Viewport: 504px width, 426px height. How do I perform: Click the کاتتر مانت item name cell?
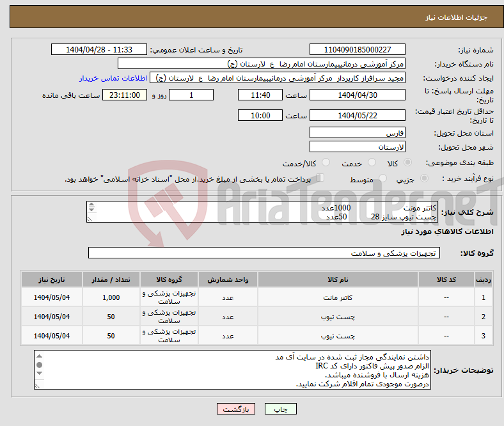(338, 297)
